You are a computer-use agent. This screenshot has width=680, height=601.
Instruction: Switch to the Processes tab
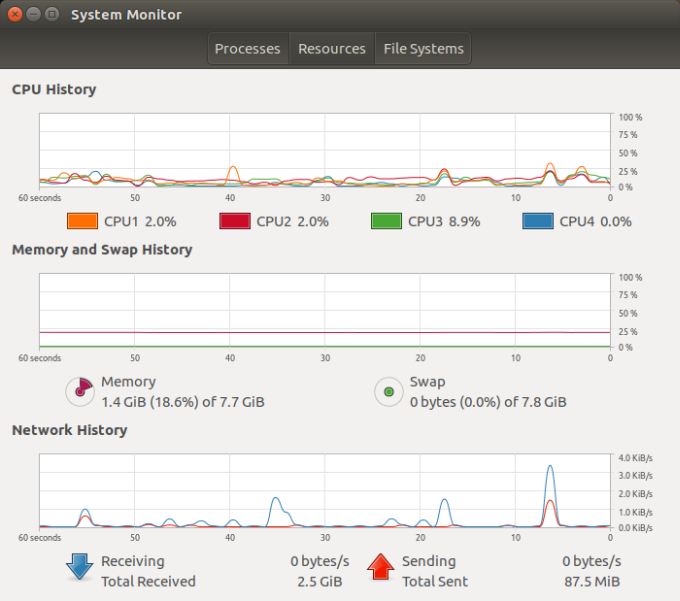[247, 49]
